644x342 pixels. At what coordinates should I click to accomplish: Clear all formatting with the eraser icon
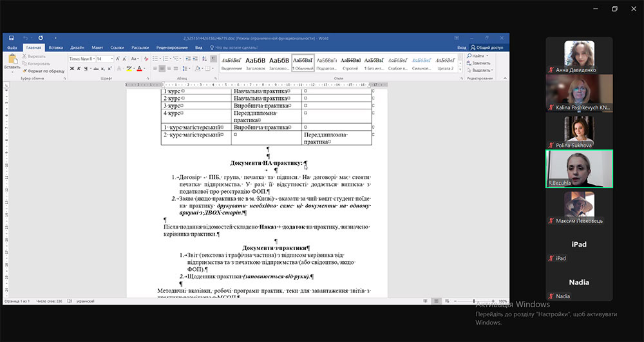[x=146, y=59]
